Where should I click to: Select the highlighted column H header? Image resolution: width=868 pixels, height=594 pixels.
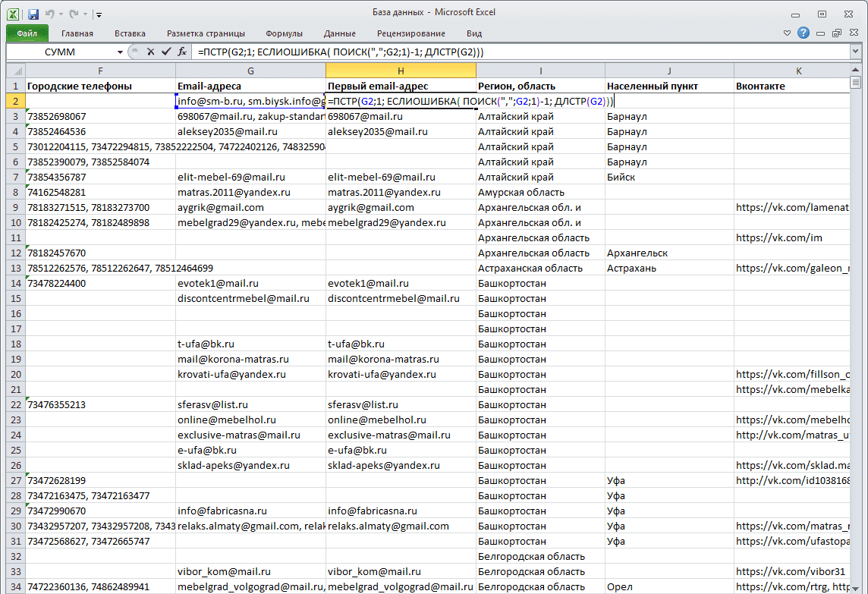[401, 71]
